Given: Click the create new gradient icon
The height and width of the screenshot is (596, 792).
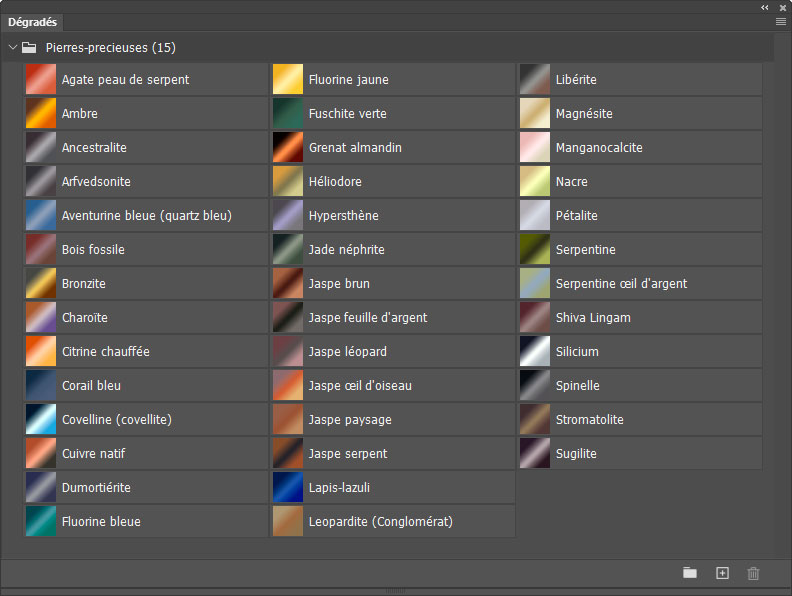Looking at the screenshot, I should (722, 573).
